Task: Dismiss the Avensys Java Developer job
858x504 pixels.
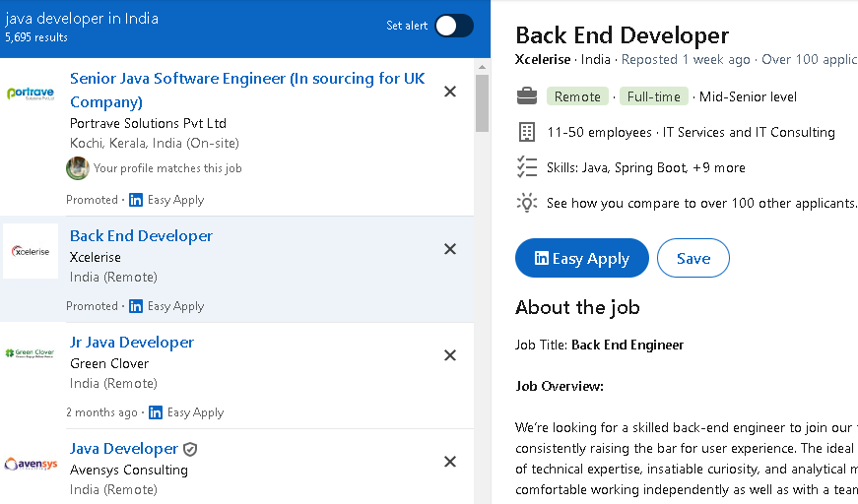Action: tap(450, 462)
